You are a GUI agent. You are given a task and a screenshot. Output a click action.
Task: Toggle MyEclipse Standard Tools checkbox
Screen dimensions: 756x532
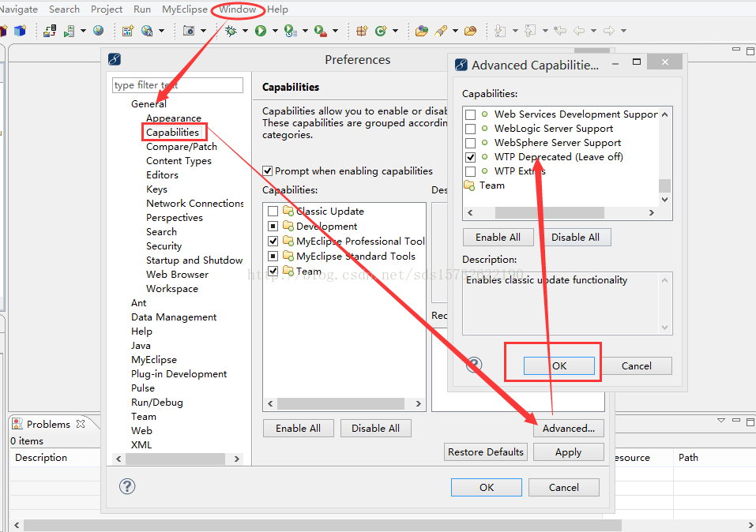pos(273,256)
